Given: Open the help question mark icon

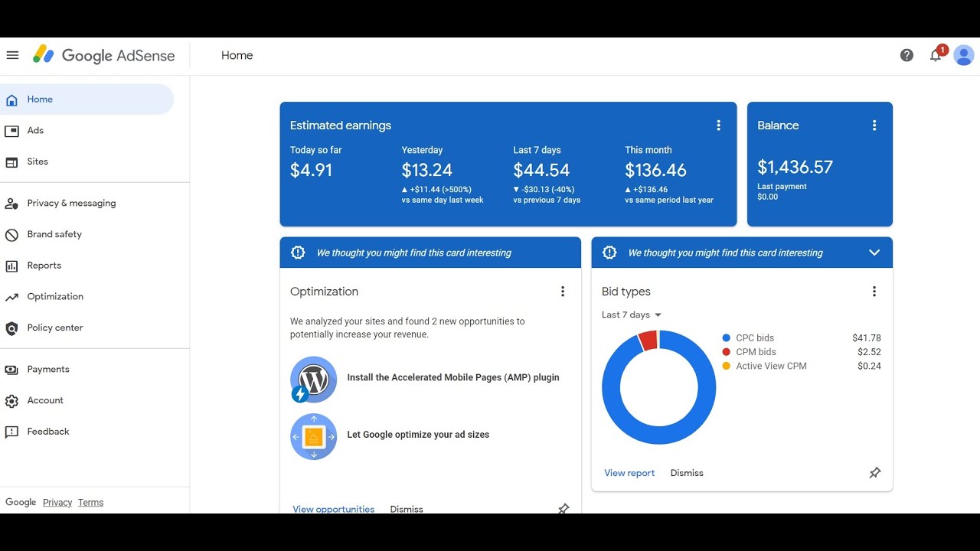Looking at the screenshot, I should (x=906, y=55).
